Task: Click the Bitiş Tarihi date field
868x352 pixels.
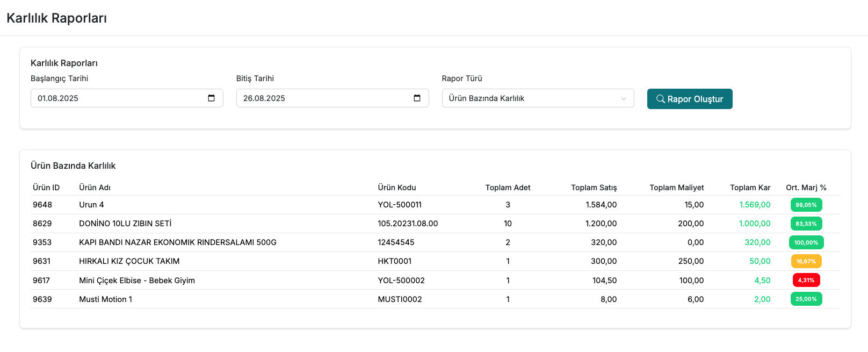Action: click(322, 98)
